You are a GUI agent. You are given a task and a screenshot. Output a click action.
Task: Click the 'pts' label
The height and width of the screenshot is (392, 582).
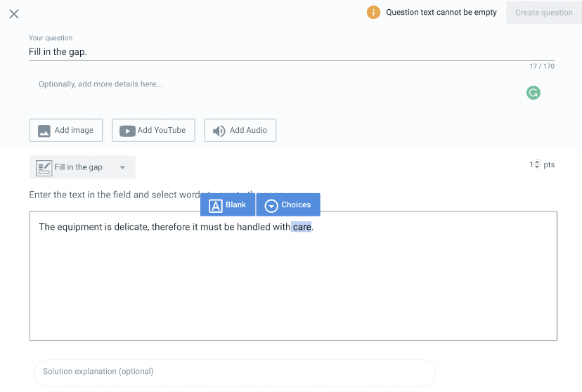(x=549, y=164)
